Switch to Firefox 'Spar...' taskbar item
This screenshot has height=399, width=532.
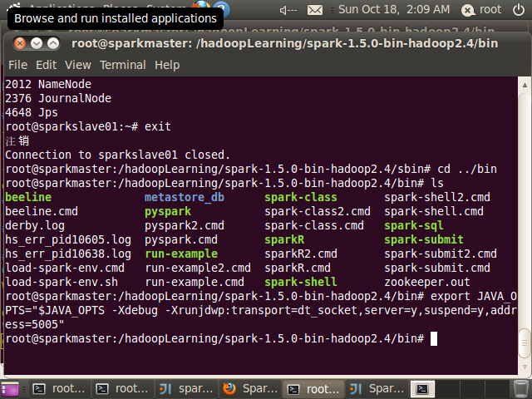(x=249, y=389)
